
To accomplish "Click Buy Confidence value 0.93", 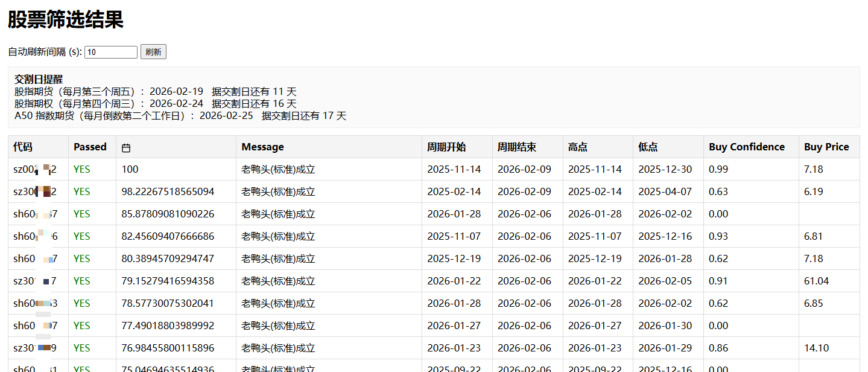I will 718,236.
